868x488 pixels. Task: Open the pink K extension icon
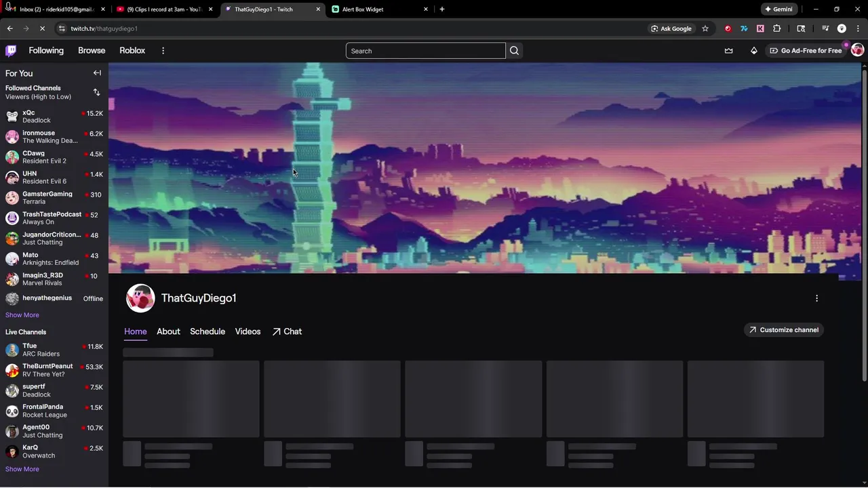(x=760, y=28)
